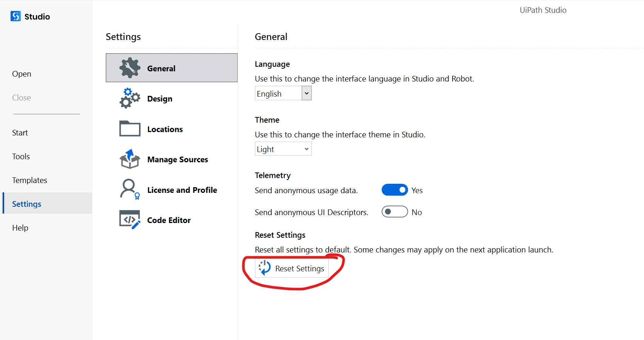644x340 pixels.
Task: Open the Templates menu item
Action: tap(29, 180)
